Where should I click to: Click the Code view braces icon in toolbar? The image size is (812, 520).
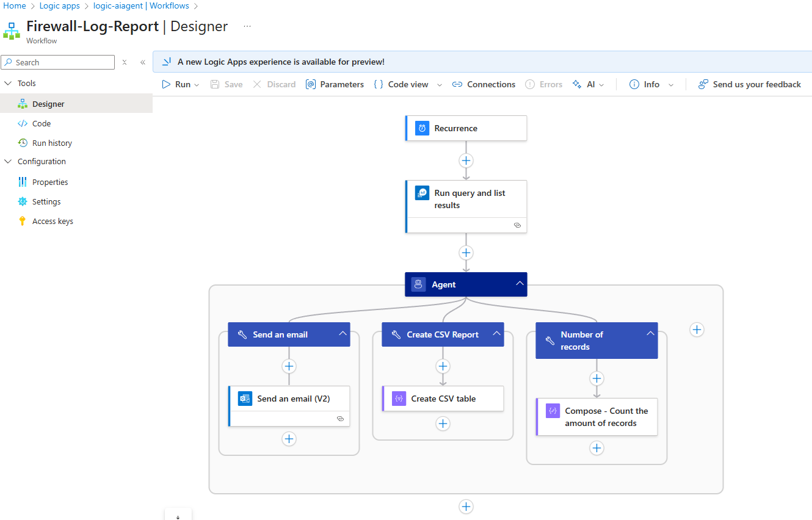click(x=378, y=84)
